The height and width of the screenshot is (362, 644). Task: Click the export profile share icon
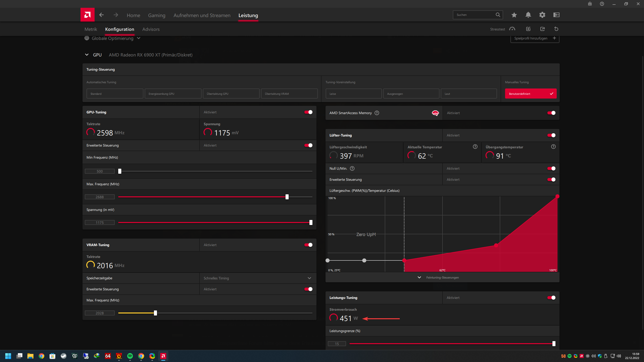[x=542, y=29]
